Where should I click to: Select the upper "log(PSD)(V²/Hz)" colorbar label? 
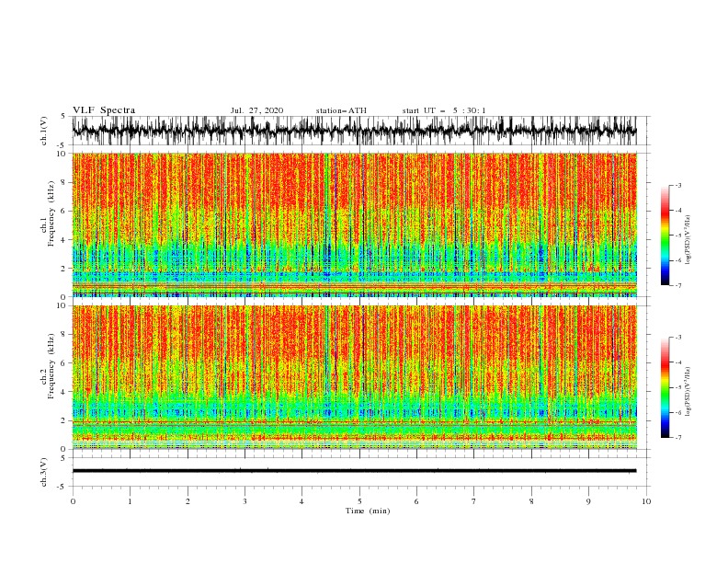click(688, 240)
